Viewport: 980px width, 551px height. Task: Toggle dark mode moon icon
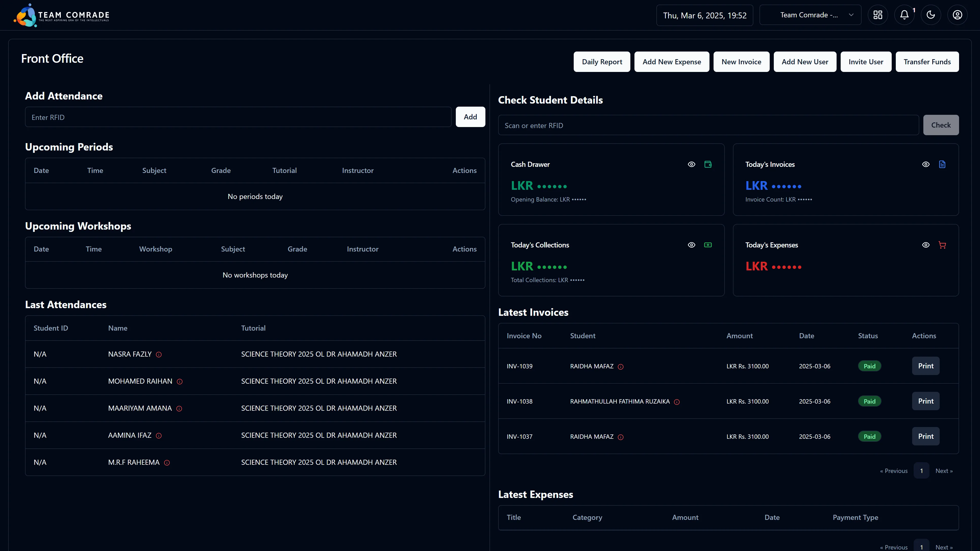[930, 15]
